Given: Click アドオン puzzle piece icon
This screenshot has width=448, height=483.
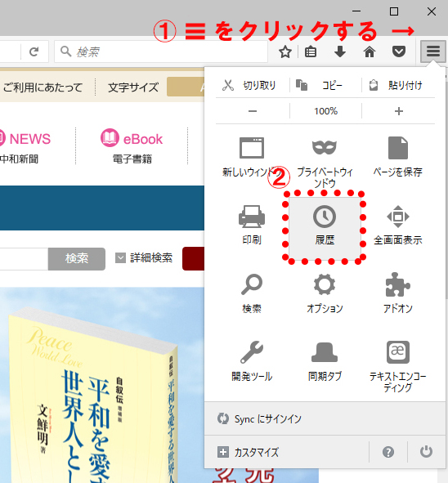Looking at the screenshot, I should click(398, 293).
